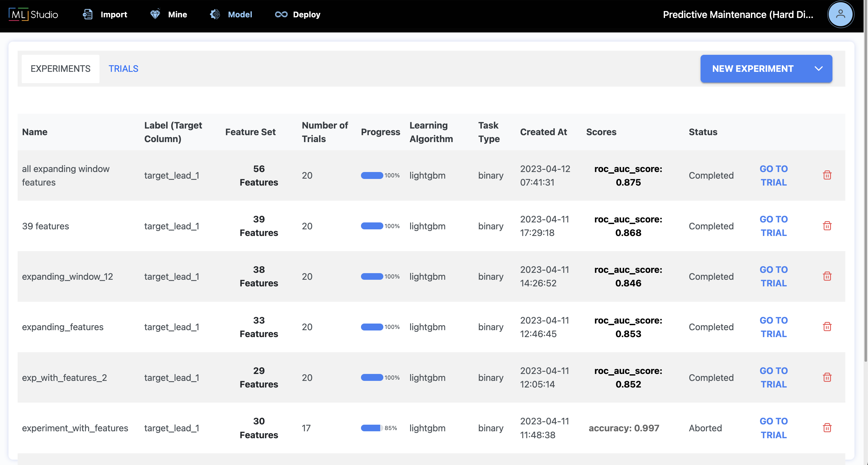Click the ML Studio logo

pyautogui.click(x=33, y=14)
